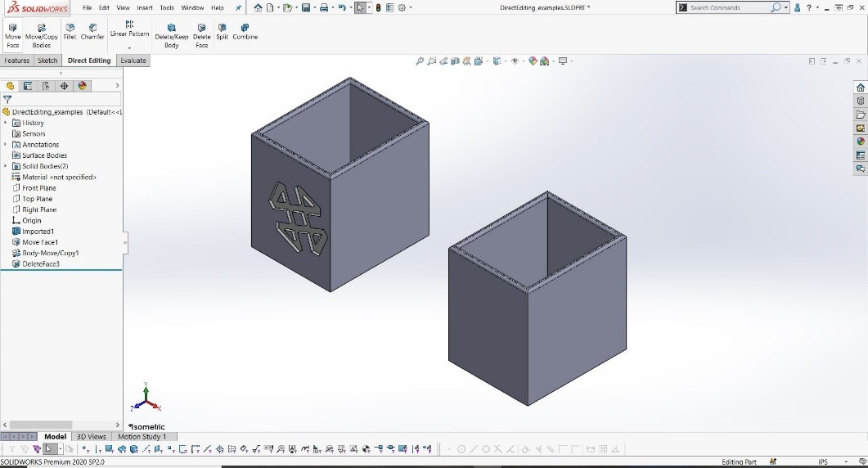Open the Zoom to Fit view tool
Viewport: 868px width, 468px height.
click(420, 61)
